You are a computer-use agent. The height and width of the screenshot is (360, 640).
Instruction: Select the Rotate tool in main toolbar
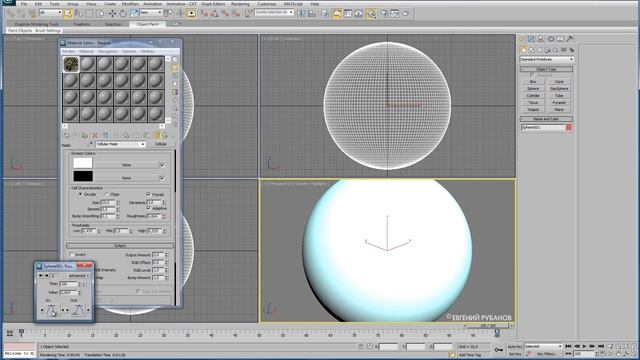[x=123, y=13]
